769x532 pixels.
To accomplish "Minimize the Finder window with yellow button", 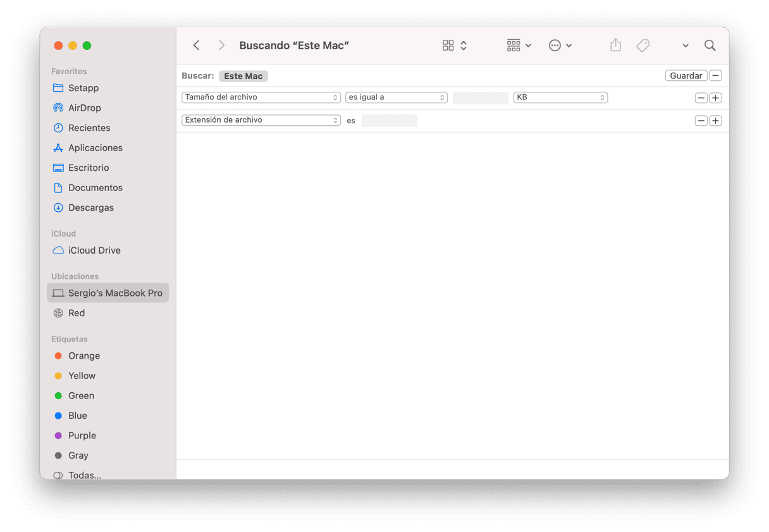I will point(73,46).
